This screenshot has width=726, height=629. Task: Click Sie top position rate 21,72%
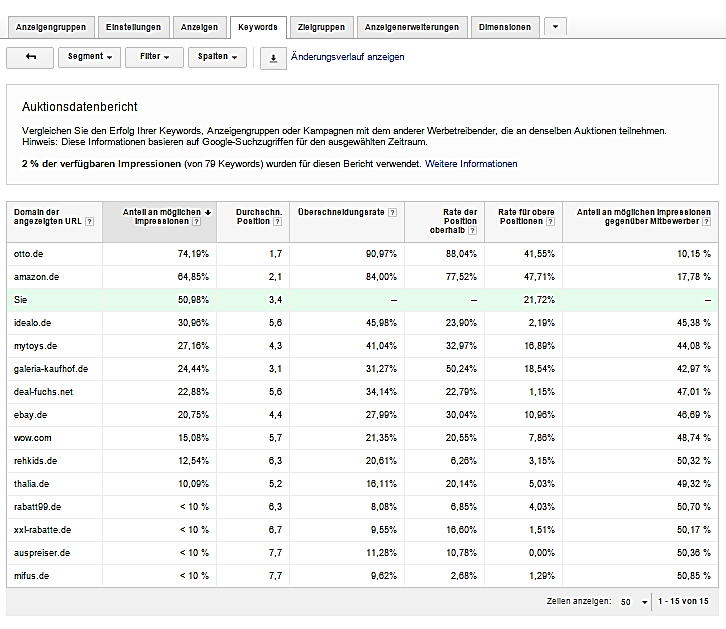click(539, 300)
